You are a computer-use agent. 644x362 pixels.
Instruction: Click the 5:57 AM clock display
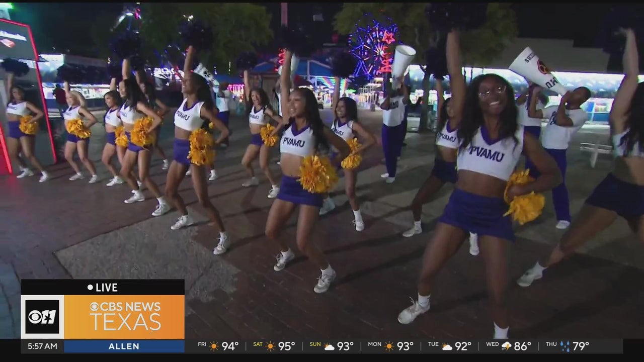[x=42, y=346]
